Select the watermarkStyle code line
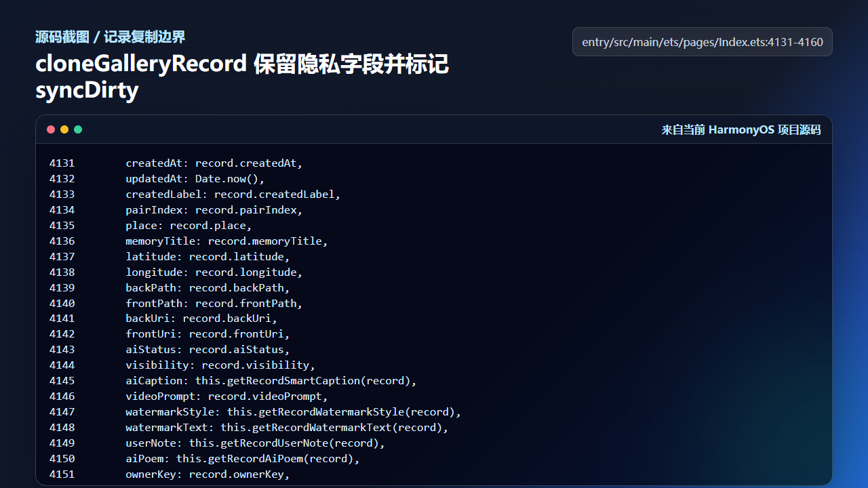This screenshot has width=868, height=488. 294,412
